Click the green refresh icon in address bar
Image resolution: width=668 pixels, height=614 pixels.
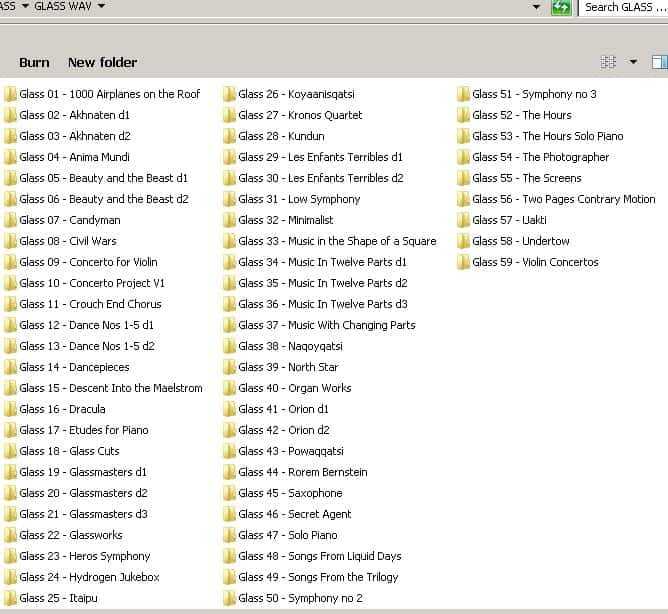pyautogui.click(x=561, y=7)
